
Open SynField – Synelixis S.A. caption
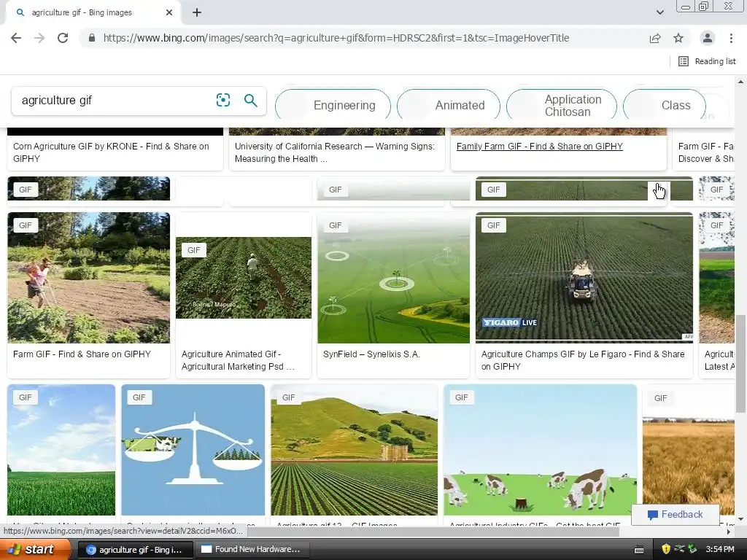tap(371, 354)
